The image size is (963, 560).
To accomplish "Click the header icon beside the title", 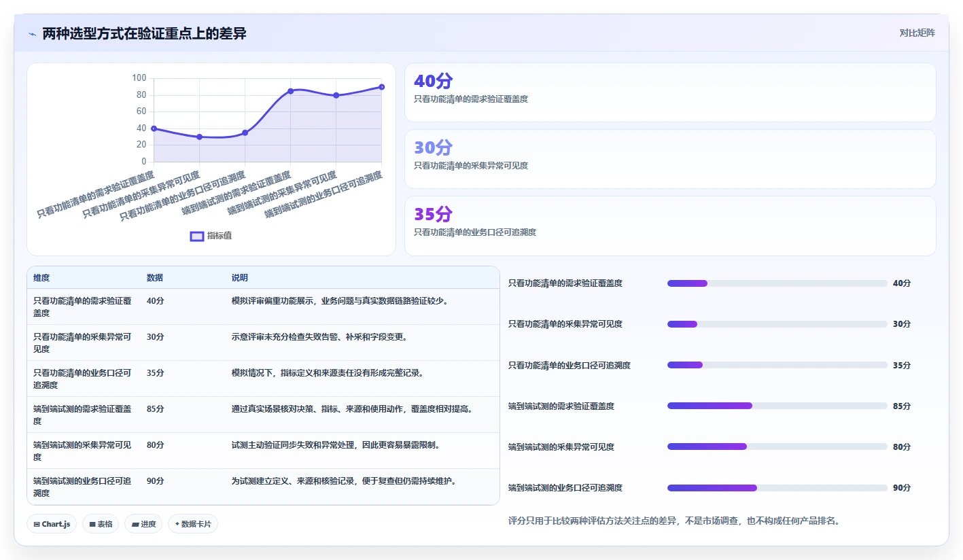I will [x=32, y=33].
